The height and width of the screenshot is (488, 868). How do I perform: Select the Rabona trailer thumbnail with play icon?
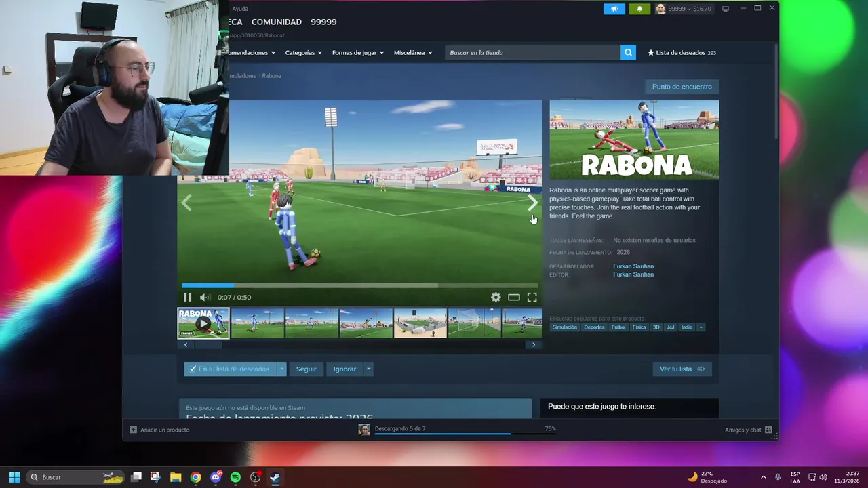(203, 323)
